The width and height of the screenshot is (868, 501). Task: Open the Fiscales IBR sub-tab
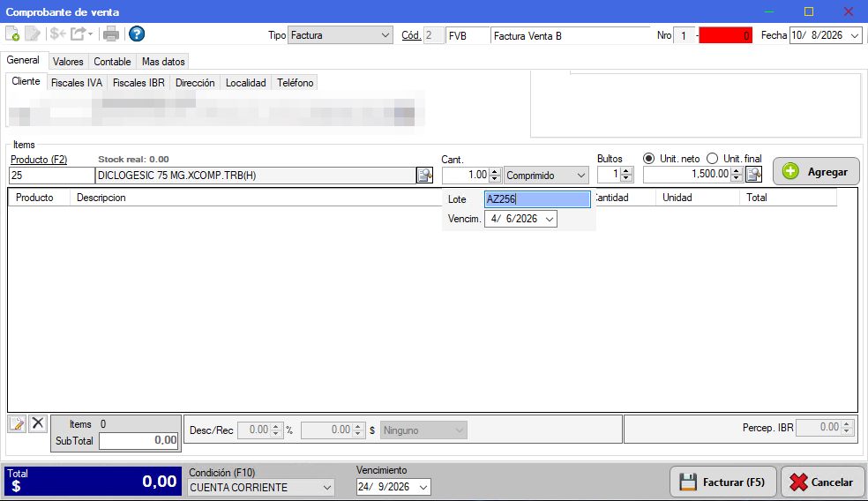(138, 83)
